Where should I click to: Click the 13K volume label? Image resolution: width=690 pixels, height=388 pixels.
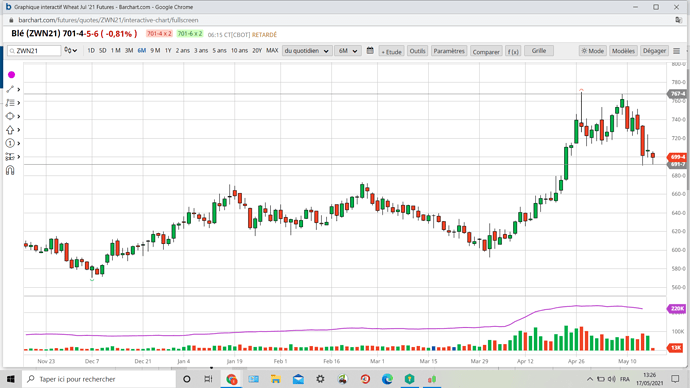[x=676, y=348]
